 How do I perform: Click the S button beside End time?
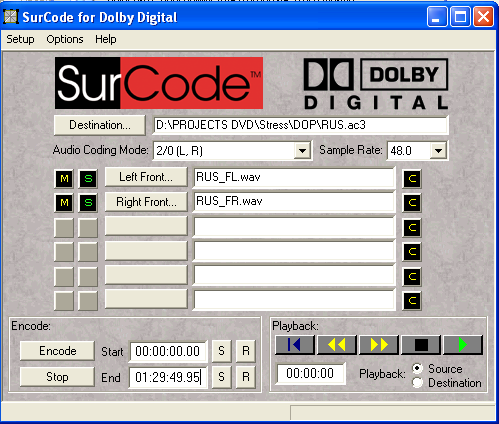(x=222, y=377)
